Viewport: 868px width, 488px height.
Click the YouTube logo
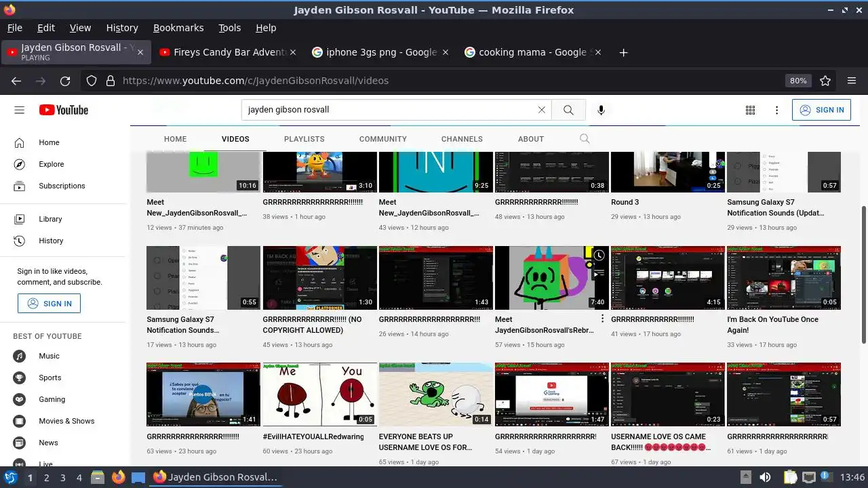[64, 110]
